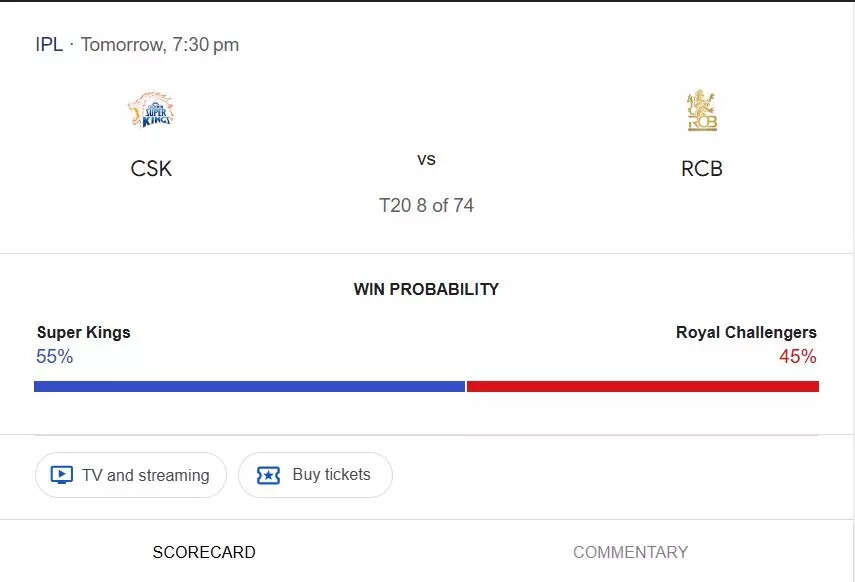
Task: Open the TV and streaming text label
Action: tap(145, 475)
